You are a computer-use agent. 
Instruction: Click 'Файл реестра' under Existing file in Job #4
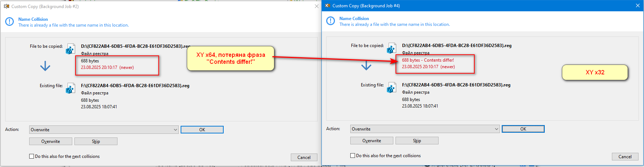416,92
